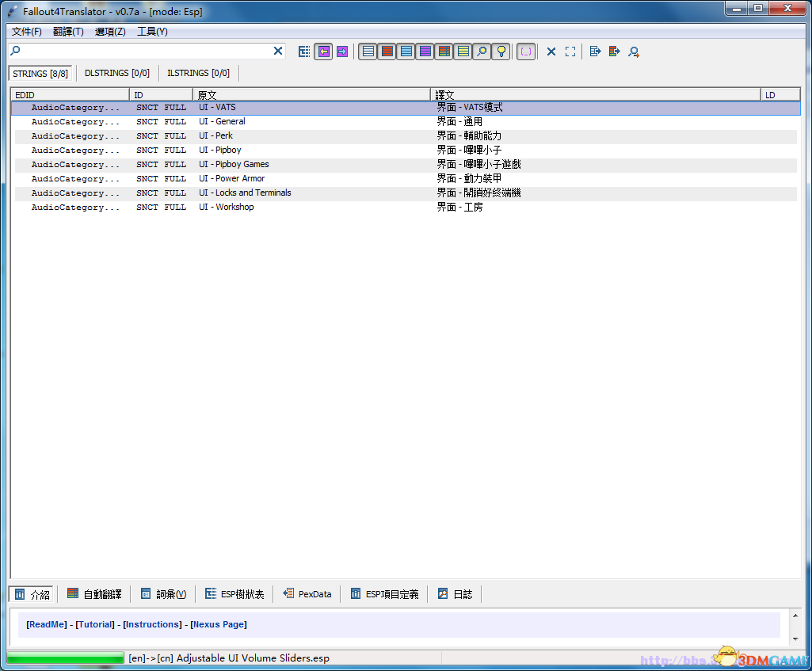812x671 pixels.
Task: Sort by the ID column header
Action: (162, 95)
